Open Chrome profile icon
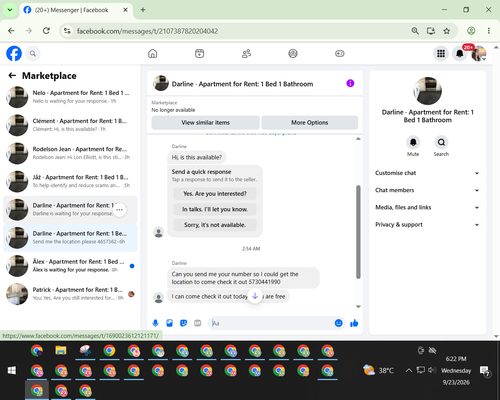 (471, 31)
